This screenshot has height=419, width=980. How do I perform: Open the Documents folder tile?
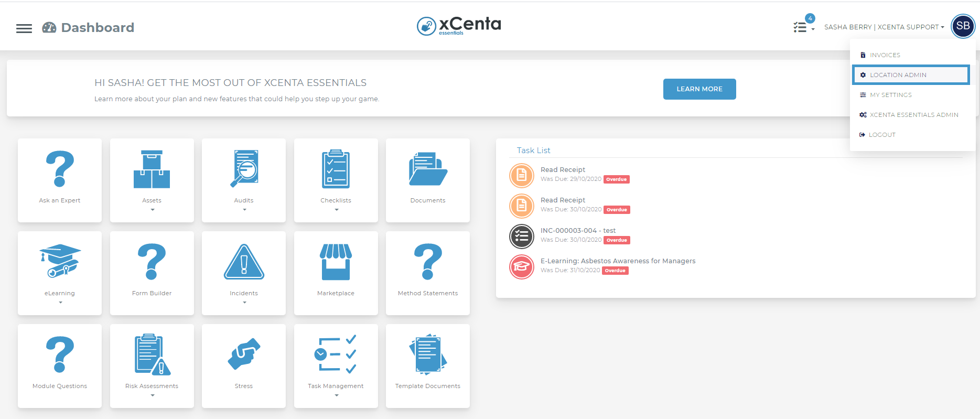[x=428, y=180]
